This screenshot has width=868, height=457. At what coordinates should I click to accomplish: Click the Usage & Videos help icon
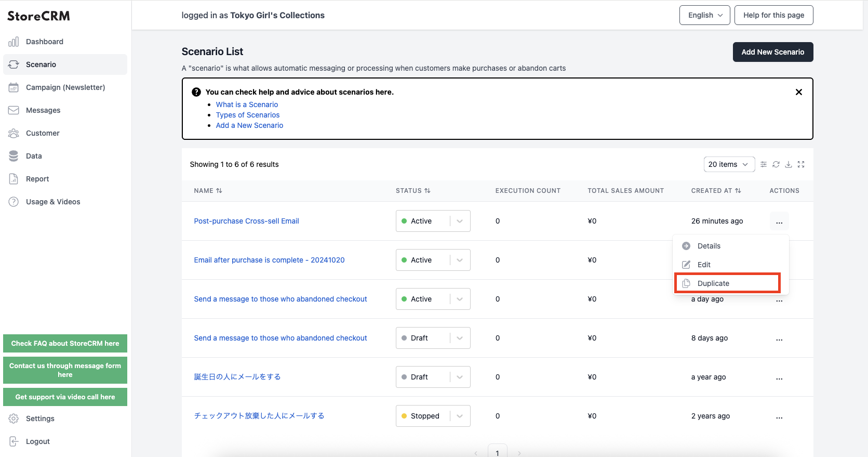[x=14, y=202]
